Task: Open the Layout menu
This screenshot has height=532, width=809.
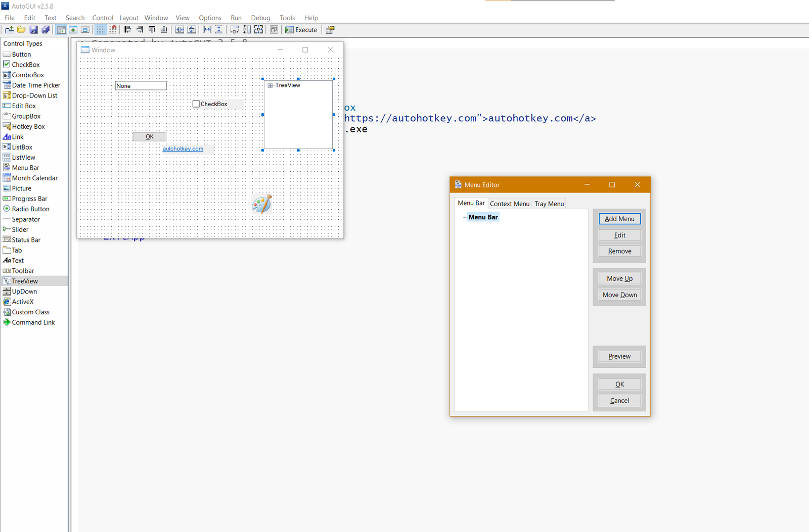Action: pyautogui.click(x=129, y=18)
